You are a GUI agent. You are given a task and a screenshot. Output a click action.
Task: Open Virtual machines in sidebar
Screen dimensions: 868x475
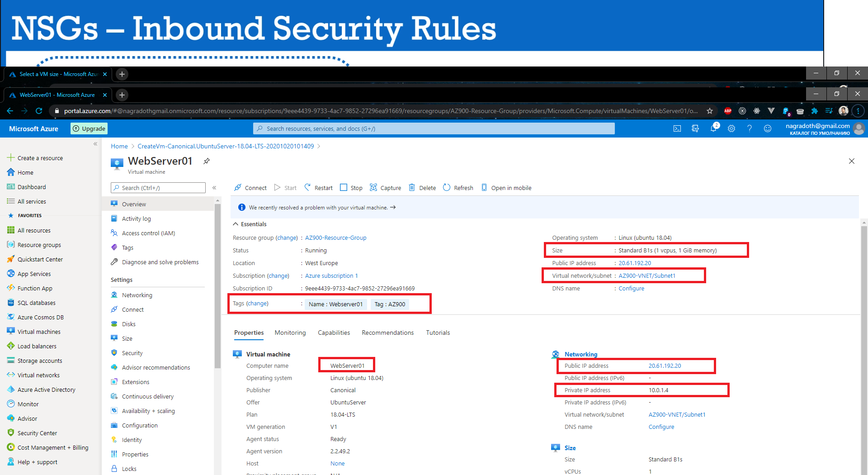(x=34, y=332)
